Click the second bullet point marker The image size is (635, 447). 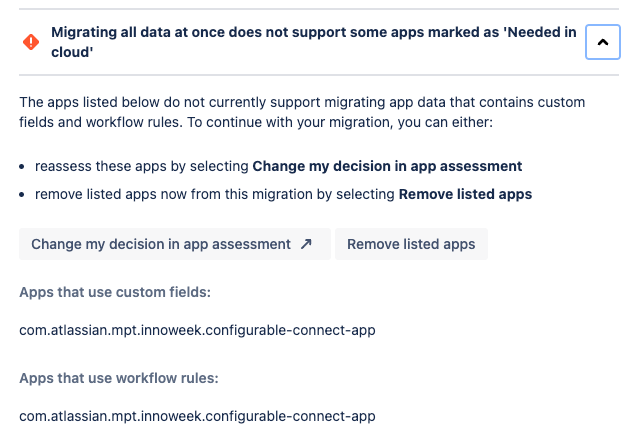[x=23, y=194]
